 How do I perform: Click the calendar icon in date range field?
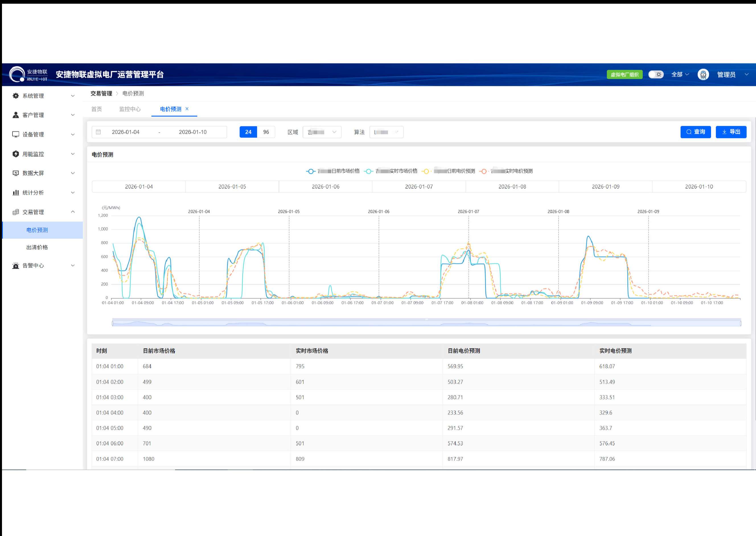[98, 132]
